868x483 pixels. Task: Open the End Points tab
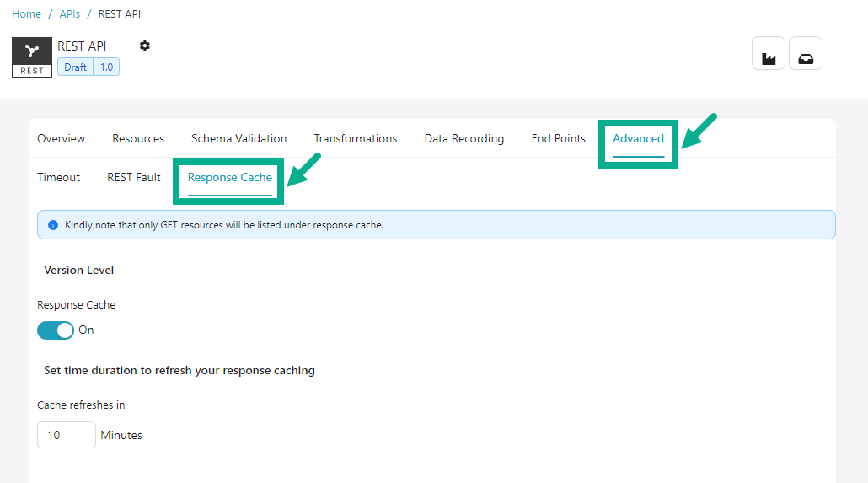click(558, 138)
